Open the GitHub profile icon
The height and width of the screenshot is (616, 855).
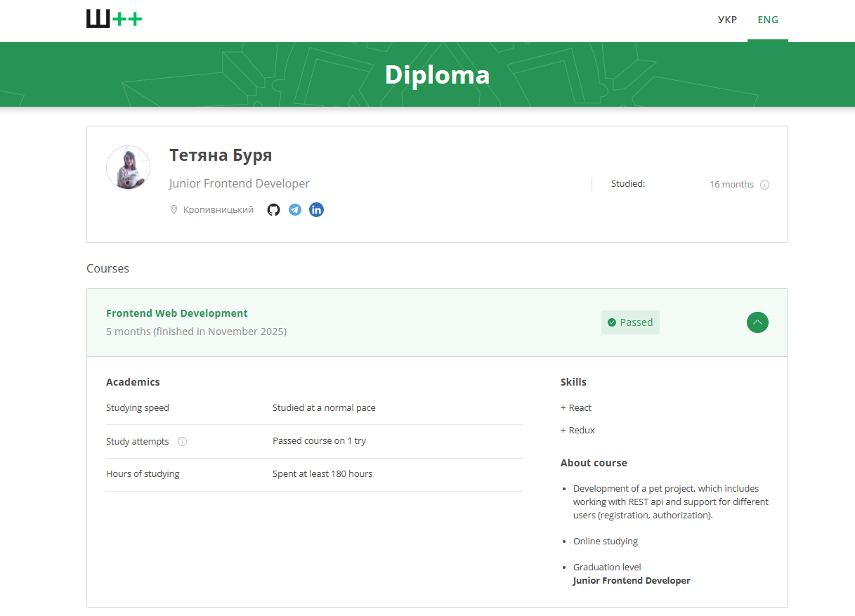coord(274,210)
